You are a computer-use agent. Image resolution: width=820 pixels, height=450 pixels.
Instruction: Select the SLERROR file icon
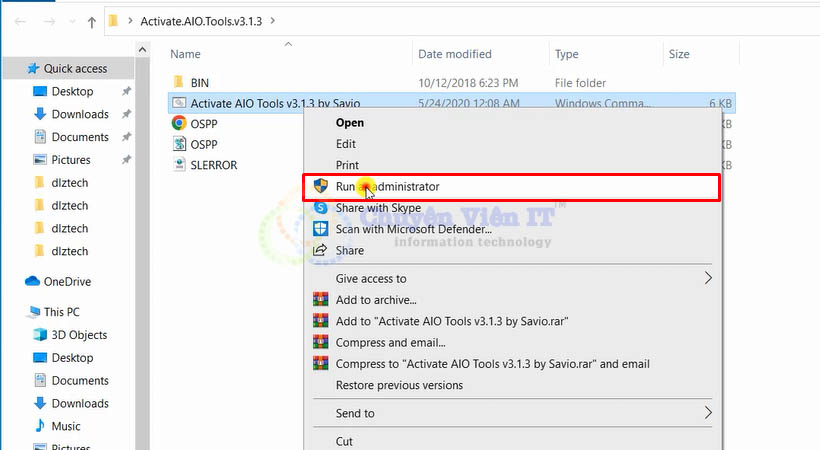point(178,165)
